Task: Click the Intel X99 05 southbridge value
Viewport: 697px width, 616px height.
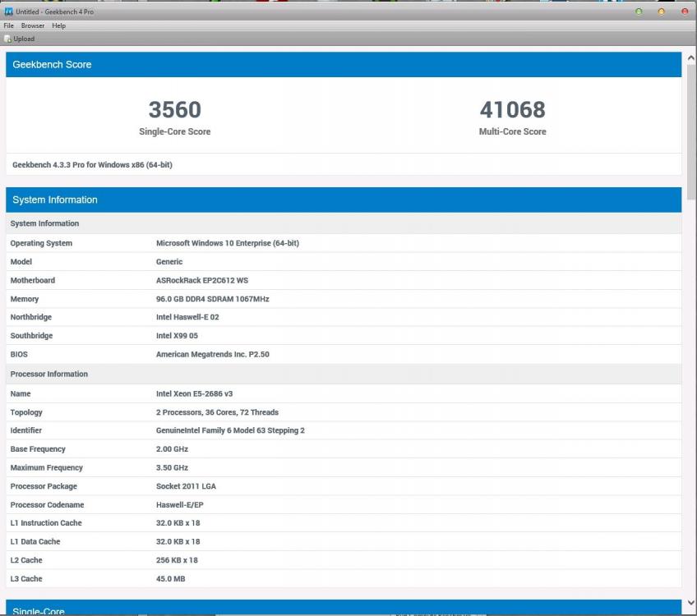Action: [x=177, y=336]
